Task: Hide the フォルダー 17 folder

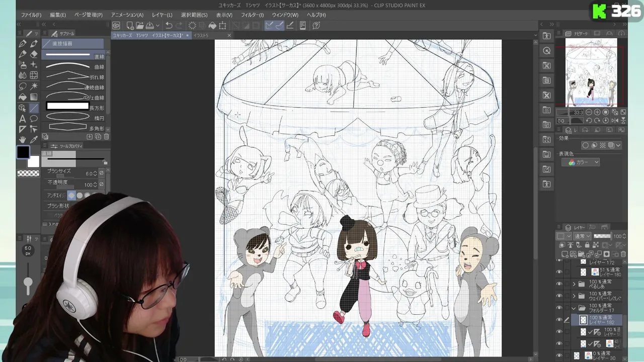Action: point(559,308)
